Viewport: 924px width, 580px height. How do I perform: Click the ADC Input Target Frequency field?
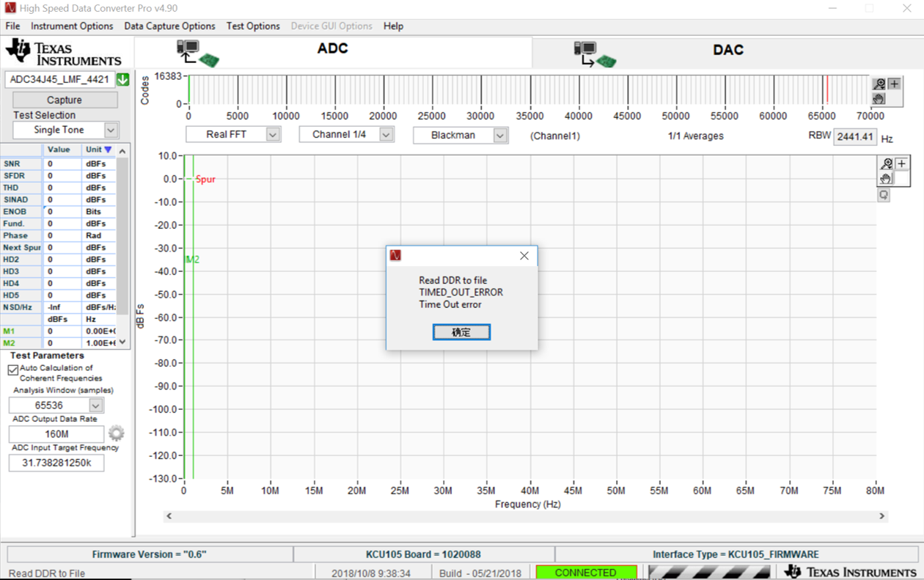[56, 463]
